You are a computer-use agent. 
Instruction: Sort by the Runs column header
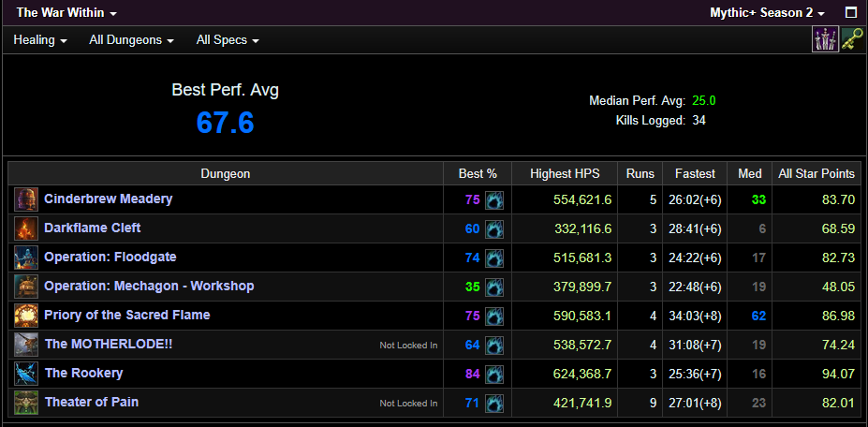pos(640,174)
